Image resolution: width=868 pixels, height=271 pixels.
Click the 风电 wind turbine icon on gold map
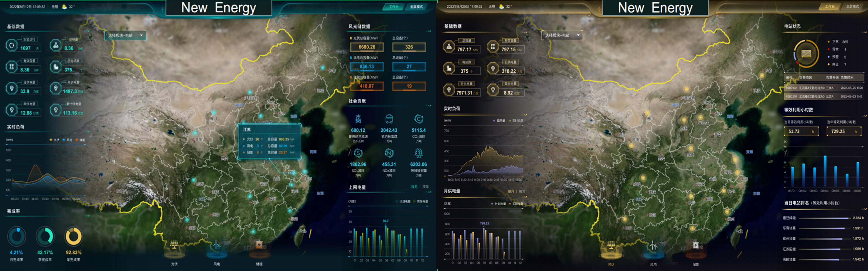653,246
